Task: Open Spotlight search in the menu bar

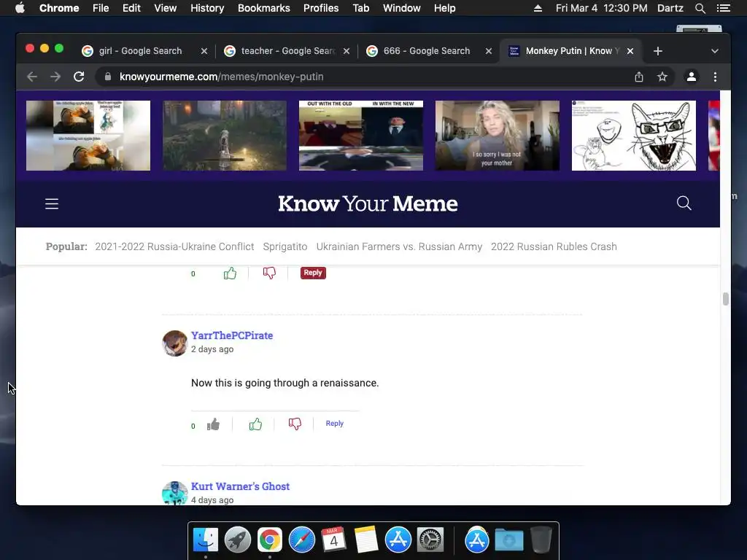Action: 700,8
